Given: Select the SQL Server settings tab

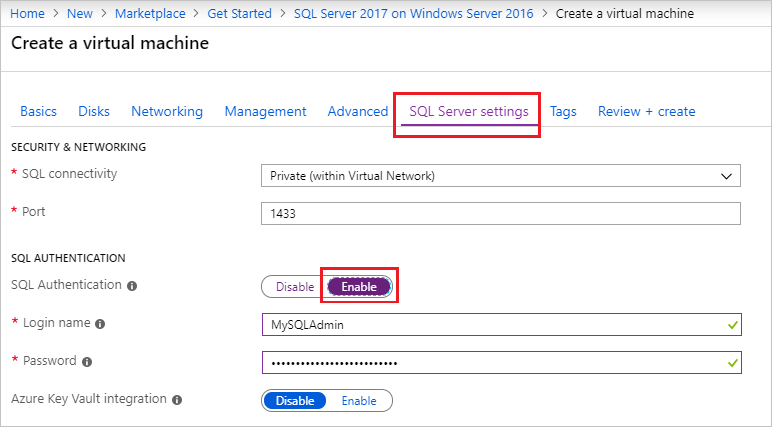Looking at the screenshot, I should pos(469,111).
